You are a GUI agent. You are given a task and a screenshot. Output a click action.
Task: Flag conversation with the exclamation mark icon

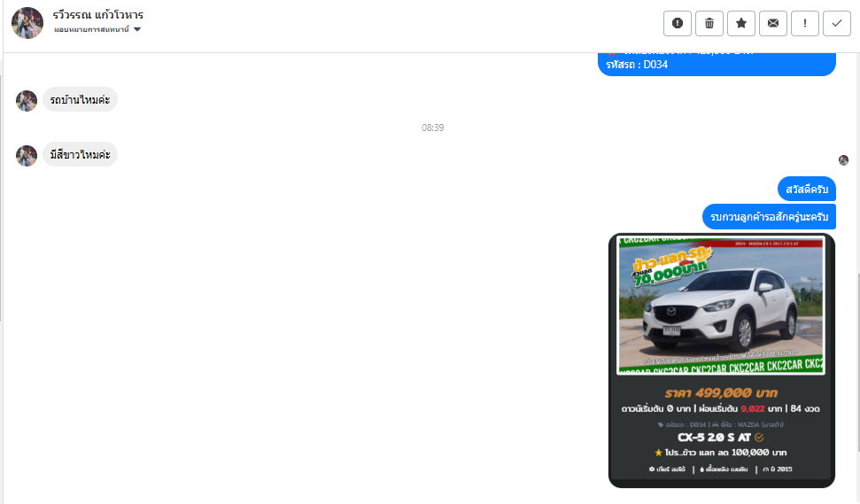(804, 24)
